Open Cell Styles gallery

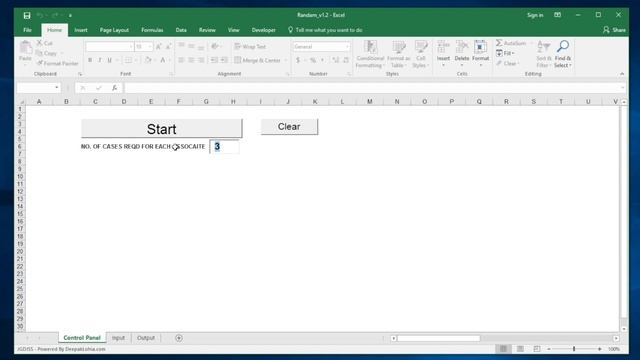[420, 54]
